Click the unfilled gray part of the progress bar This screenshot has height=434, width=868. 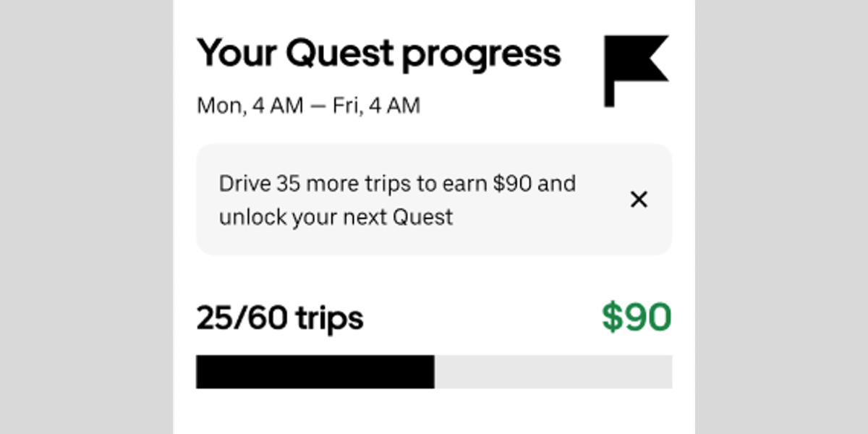(553, 372)
